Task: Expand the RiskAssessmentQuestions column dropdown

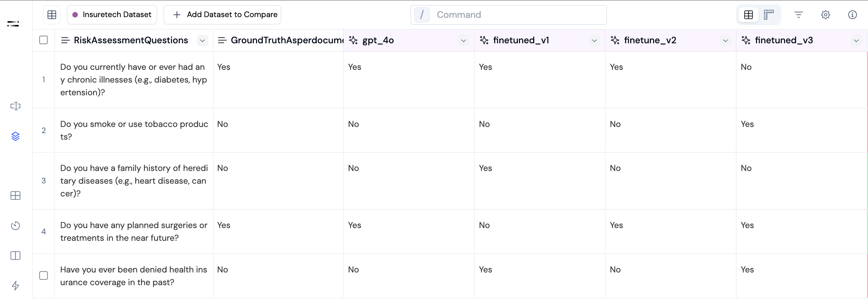Action: (x=203, y=40)
